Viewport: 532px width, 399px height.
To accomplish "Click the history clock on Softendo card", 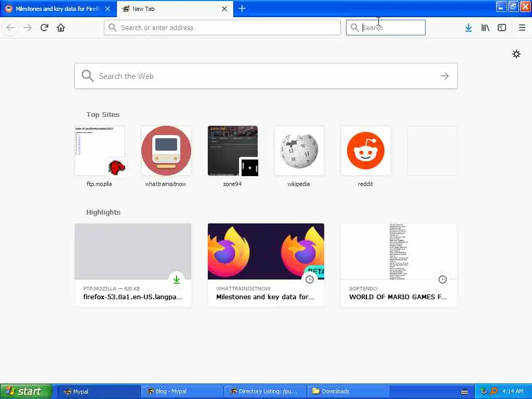I will tap(443, 279).
